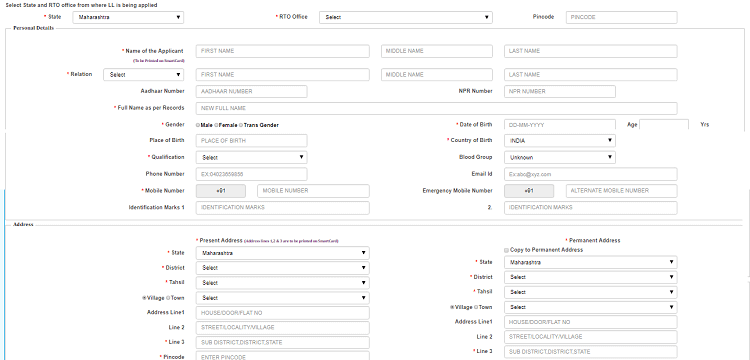
Task: Click Relation First Name field
Action: coord(283,75)
